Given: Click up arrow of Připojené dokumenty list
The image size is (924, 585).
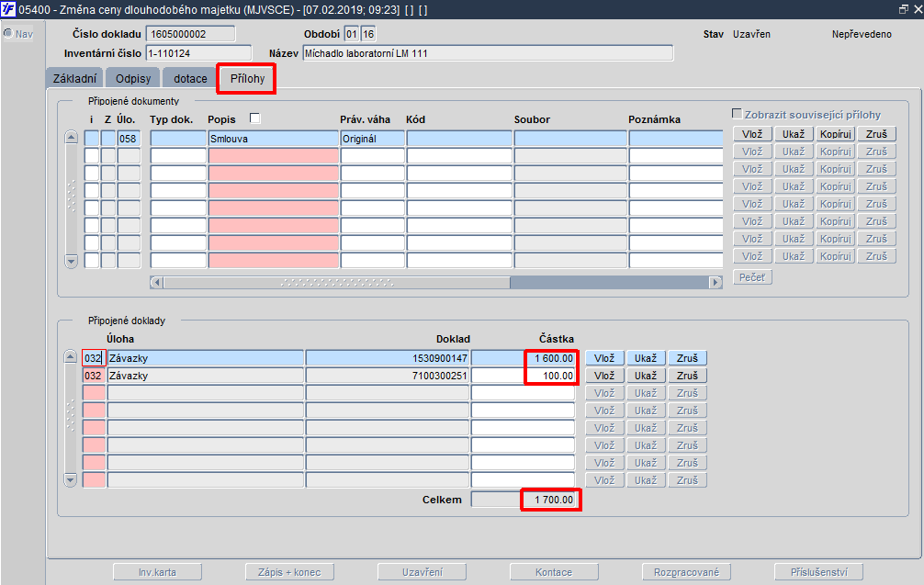Looking at the screenshot, I should 72,137.
